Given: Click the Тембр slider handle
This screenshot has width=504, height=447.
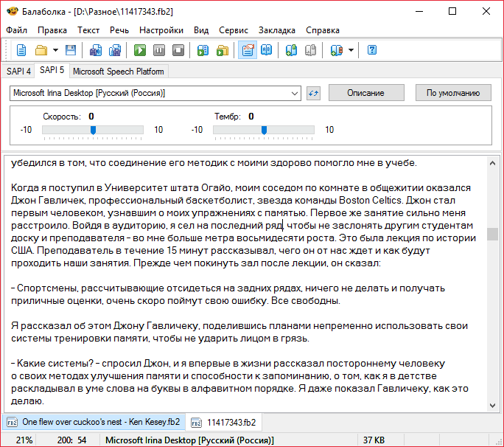Looking at the screenshot, I should [x=264, y=130].
